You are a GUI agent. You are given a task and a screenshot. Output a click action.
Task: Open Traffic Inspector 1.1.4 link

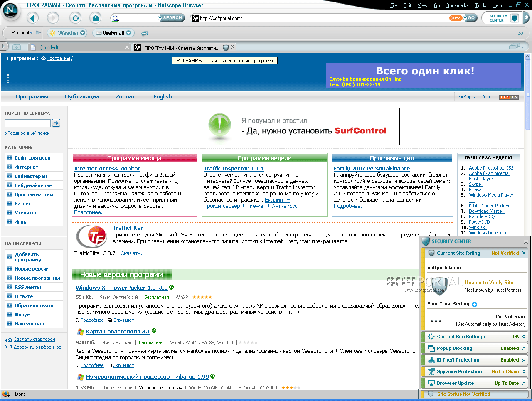(234, 168)
